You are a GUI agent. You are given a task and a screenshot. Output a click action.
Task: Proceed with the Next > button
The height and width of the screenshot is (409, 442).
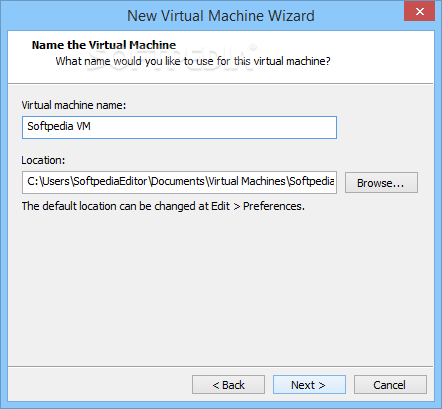coord(309,385)
